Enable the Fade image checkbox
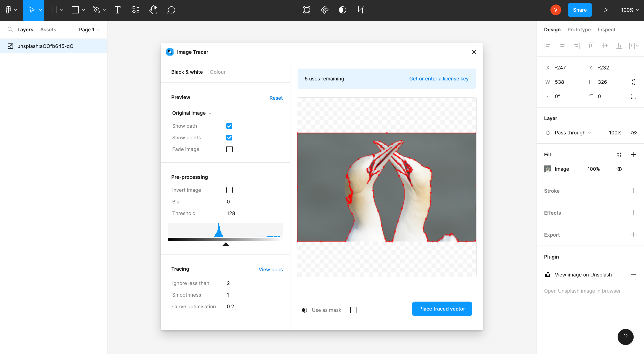Viewport: 644px width, 354px height. (x=229, y=149)
